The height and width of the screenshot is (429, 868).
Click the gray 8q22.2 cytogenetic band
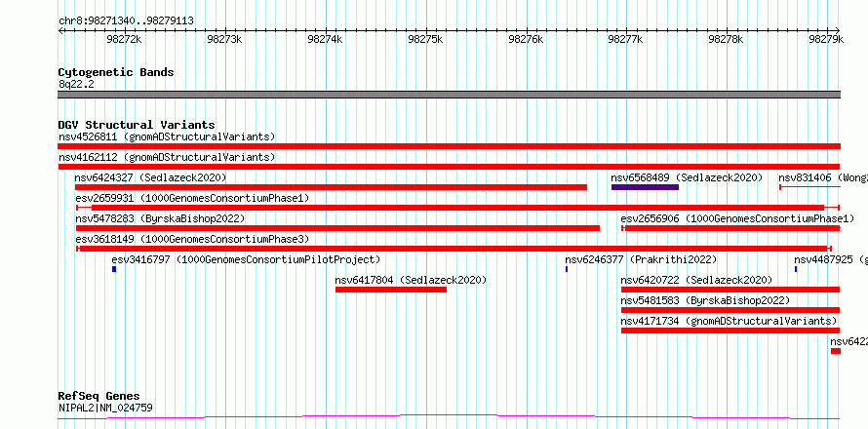(449, 95)
